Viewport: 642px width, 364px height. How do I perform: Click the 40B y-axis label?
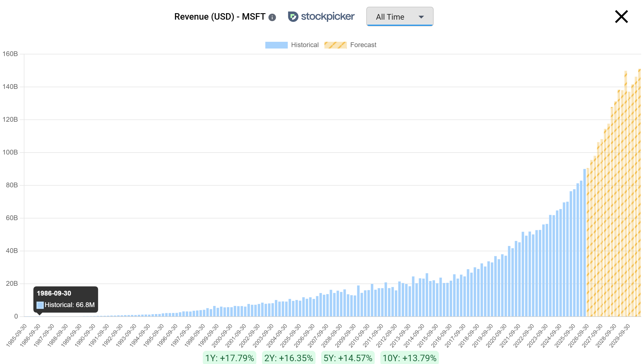pos(12,251)
